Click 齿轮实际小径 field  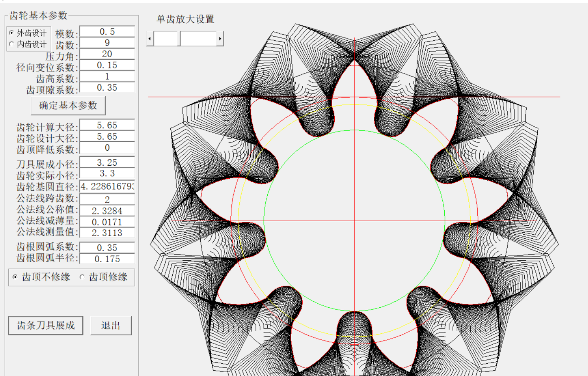107,173
